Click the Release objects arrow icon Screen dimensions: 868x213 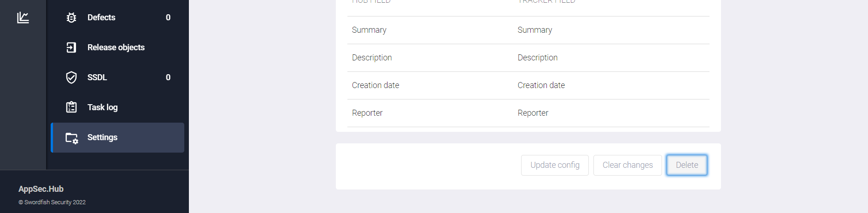(71, 47)
